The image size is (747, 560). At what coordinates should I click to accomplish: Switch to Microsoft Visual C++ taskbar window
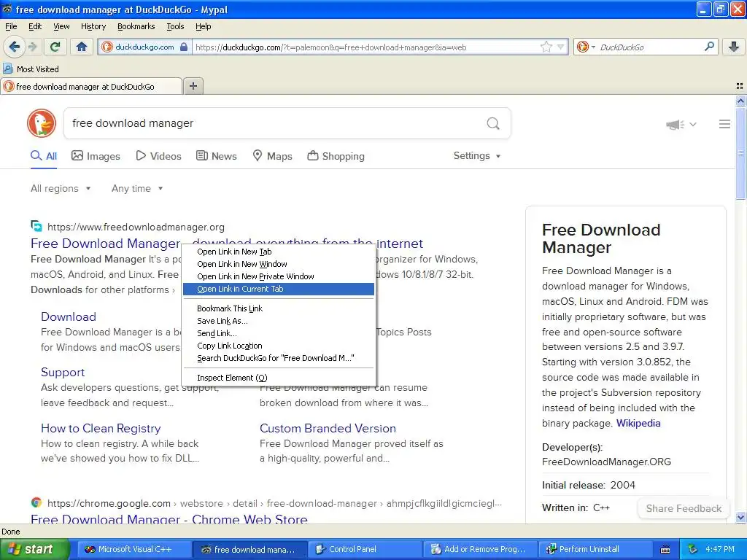point(134,549)
